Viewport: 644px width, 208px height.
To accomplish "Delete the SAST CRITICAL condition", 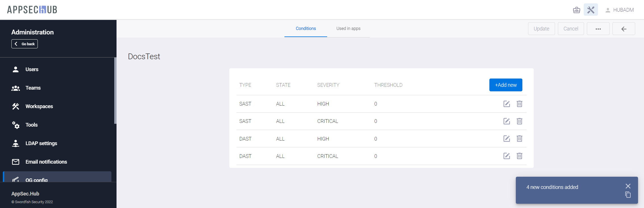I will (519, 121).
